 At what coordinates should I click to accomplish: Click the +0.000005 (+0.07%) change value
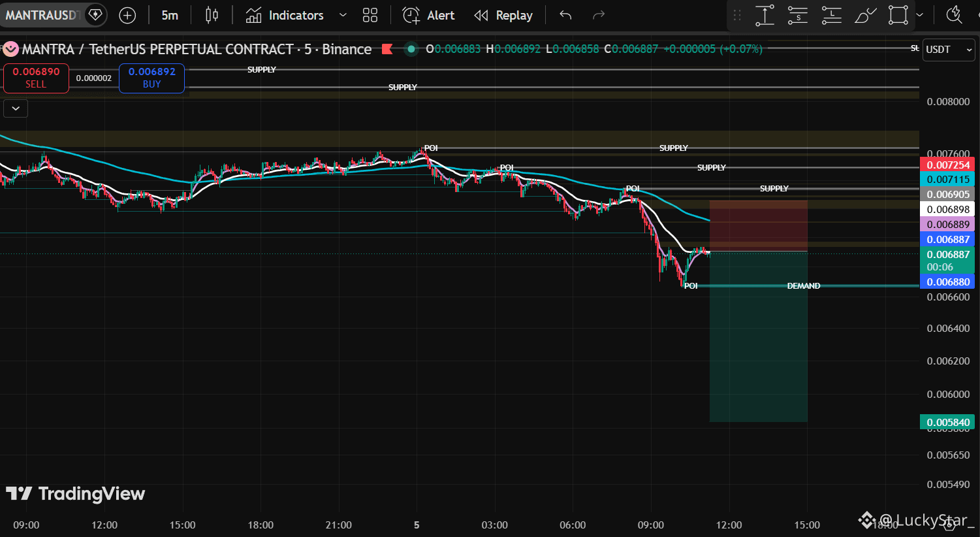click(x=713, y=49)
